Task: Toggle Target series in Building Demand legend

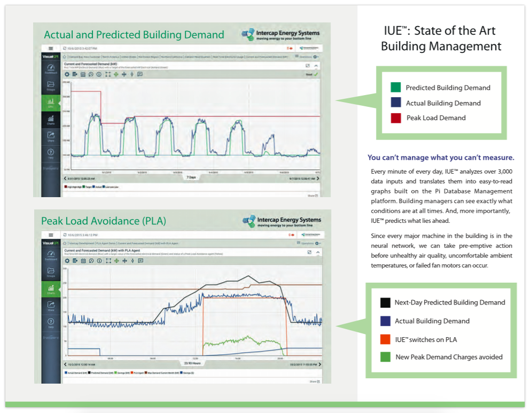Action: pyautogui.click(x=87, y=186)
